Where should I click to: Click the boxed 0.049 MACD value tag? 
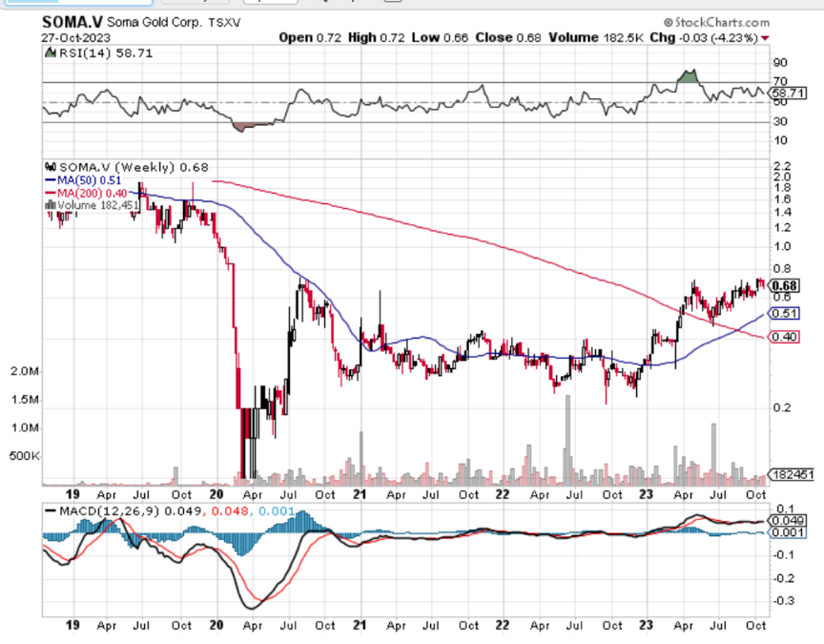(788, 521)
